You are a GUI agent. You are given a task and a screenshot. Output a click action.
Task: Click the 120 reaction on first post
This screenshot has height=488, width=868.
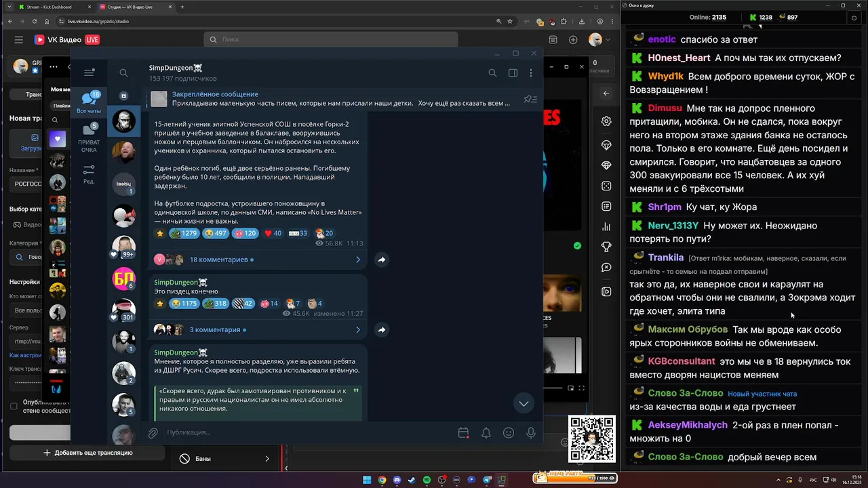(245, 233)
